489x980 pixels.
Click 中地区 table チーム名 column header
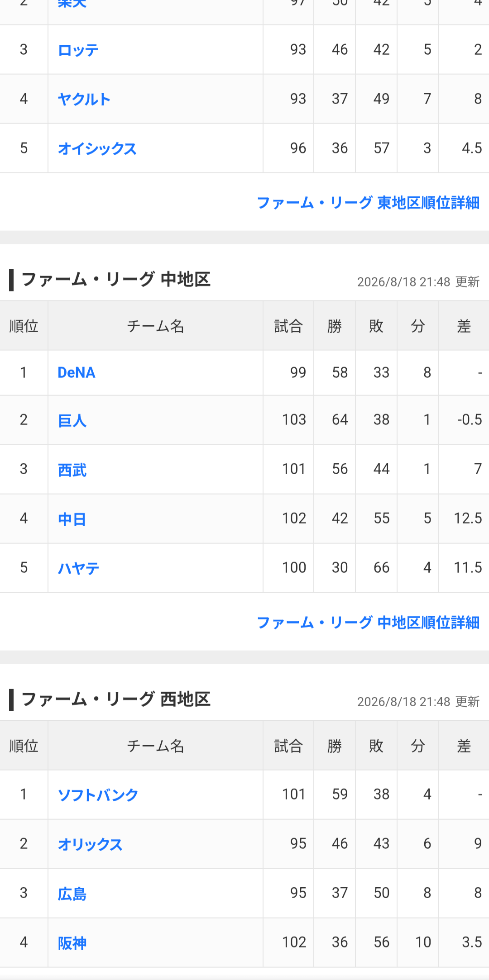coord(155,326)
